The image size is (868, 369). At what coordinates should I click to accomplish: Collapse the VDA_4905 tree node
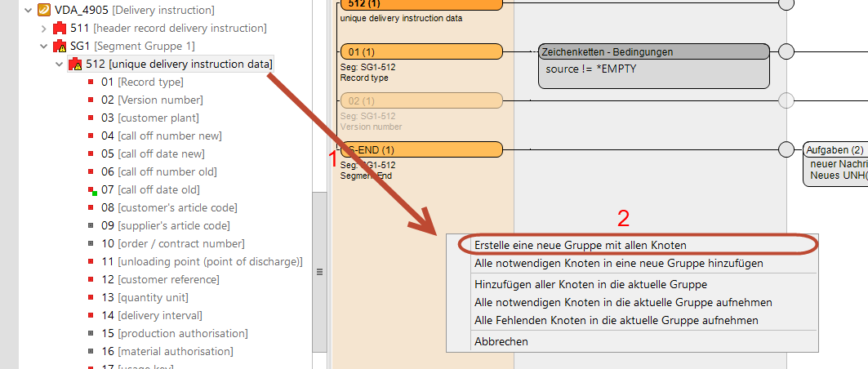[29, 11]
